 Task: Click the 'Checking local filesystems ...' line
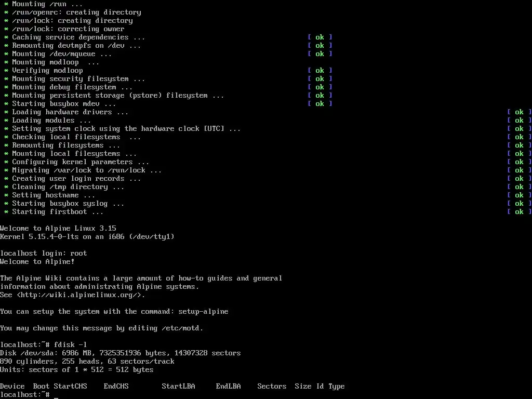coord(73,137)
